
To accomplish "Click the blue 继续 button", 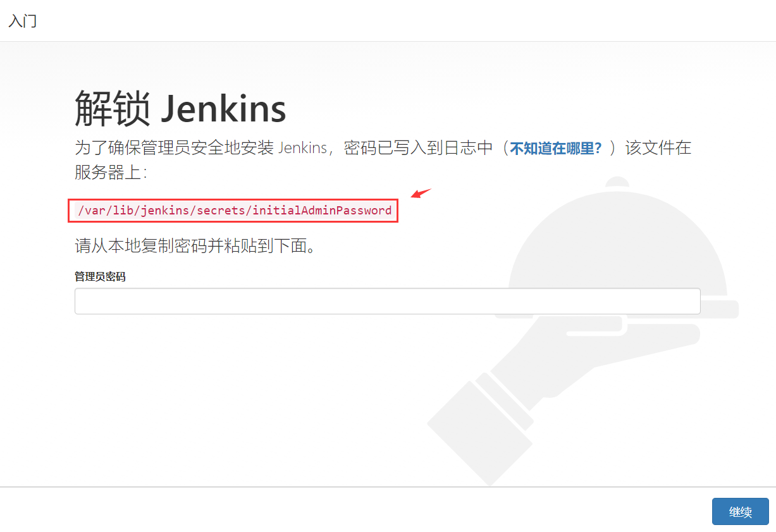I will pos(740,511).
